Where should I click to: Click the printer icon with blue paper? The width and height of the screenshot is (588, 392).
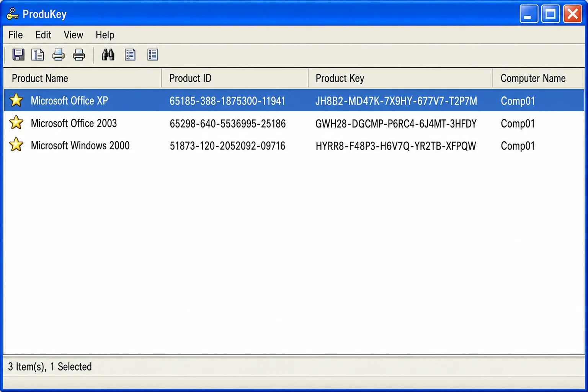point(58,55)
